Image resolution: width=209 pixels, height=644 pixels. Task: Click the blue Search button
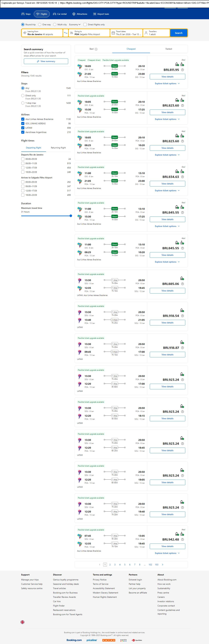coord(178,33)
